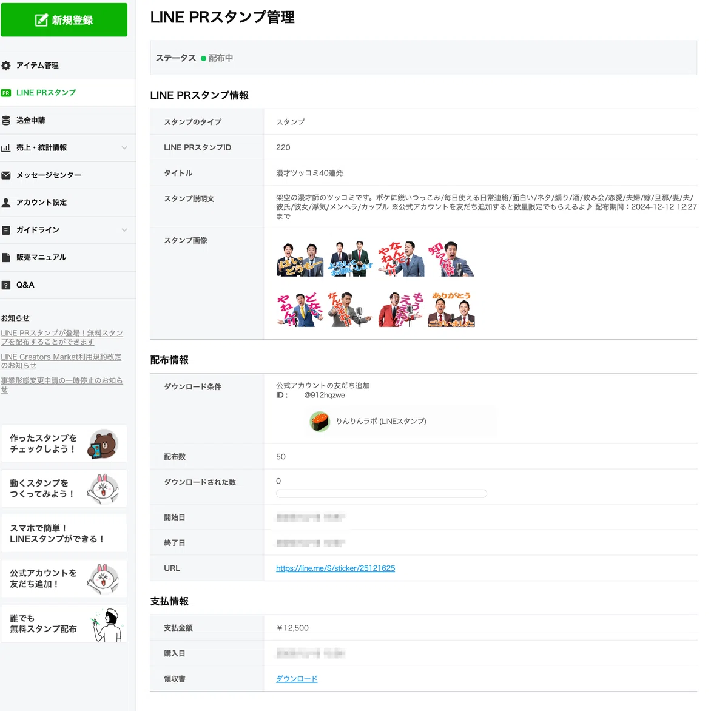Screen dimensions: 728x711
Task: Click the title 漫才ツッコミ40連発
Action: [x=309, y=173]
